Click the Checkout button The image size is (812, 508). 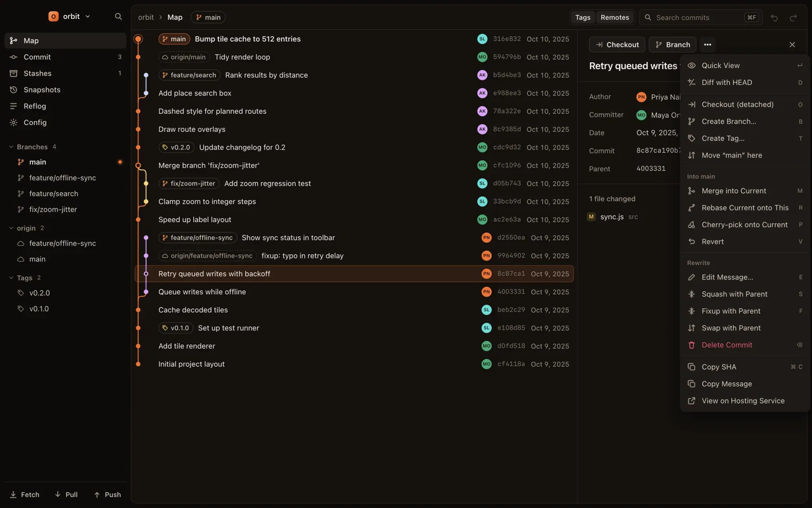click(617, 45)
